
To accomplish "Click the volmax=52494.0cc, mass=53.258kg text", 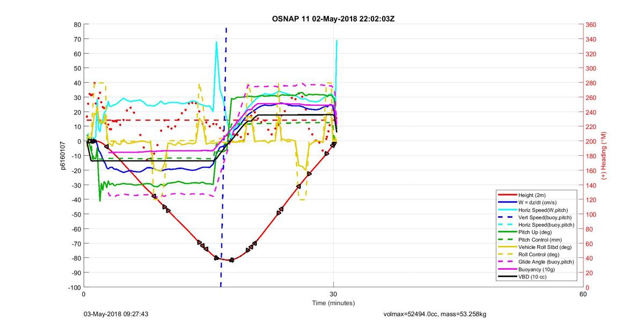I will [x=435, y=314].
